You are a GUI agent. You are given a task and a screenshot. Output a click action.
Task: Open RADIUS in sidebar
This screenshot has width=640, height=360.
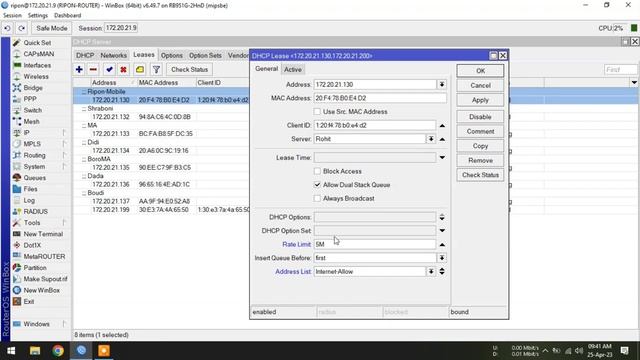coord(36,211)
